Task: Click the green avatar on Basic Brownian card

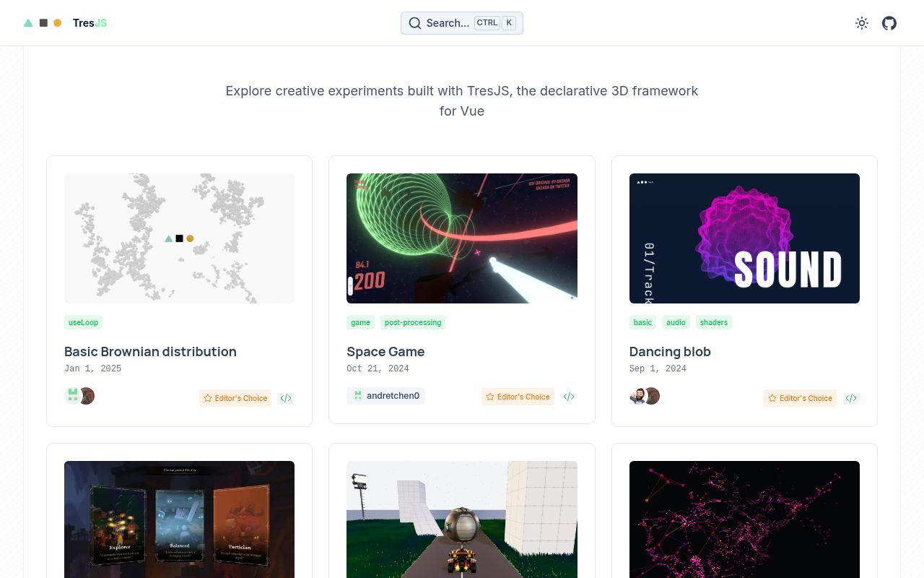Action: coord(72,396)
